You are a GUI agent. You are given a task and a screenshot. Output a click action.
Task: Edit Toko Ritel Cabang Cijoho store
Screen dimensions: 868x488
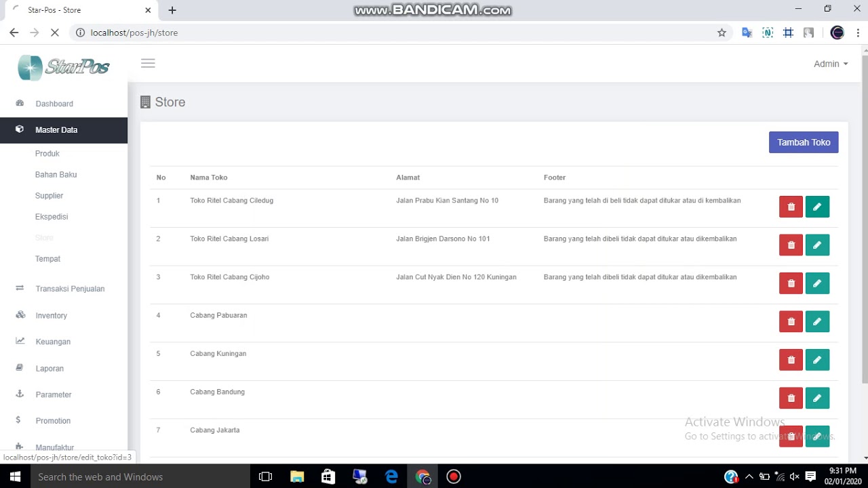[x=817, y=283]
